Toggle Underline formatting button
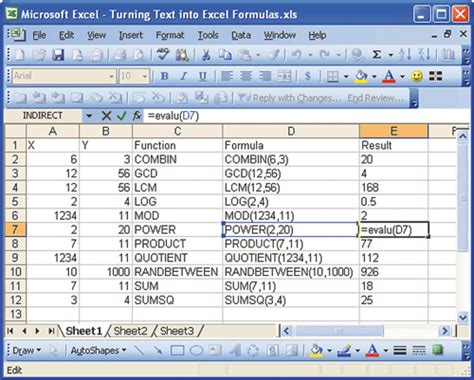474x380 pixels. (202, 76)
